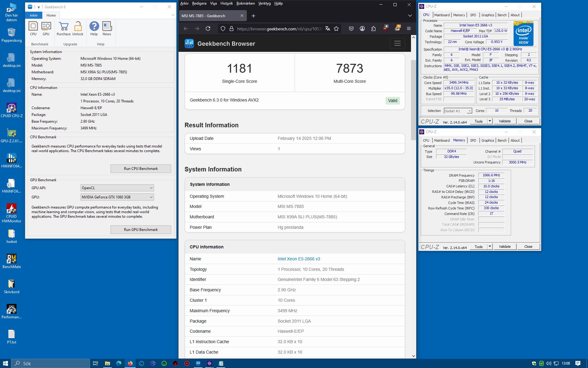
Task: Open Papperskorg recycle bin icon
Action: 12,35
